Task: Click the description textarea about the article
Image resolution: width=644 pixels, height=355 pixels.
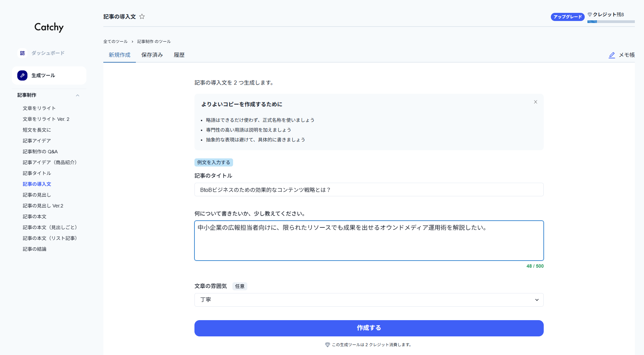Action: point(369,241)
